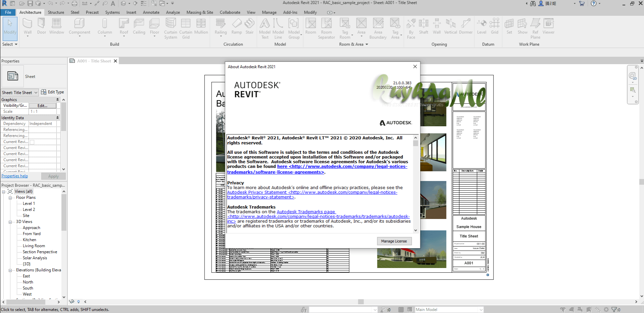Open the File menu tab
The image size is (644, 313).
coord(8,12)
